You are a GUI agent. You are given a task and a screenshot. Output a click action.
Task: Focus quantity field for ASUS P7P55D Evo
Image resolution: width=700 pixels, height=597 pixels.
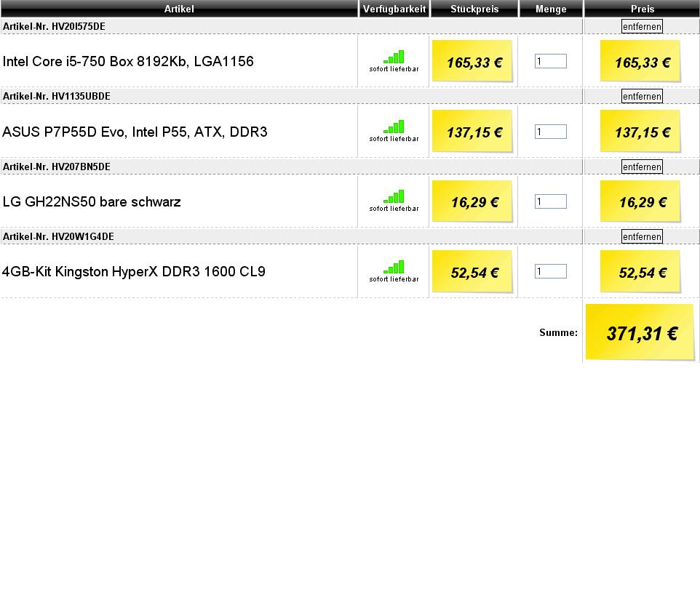(551, 131)
